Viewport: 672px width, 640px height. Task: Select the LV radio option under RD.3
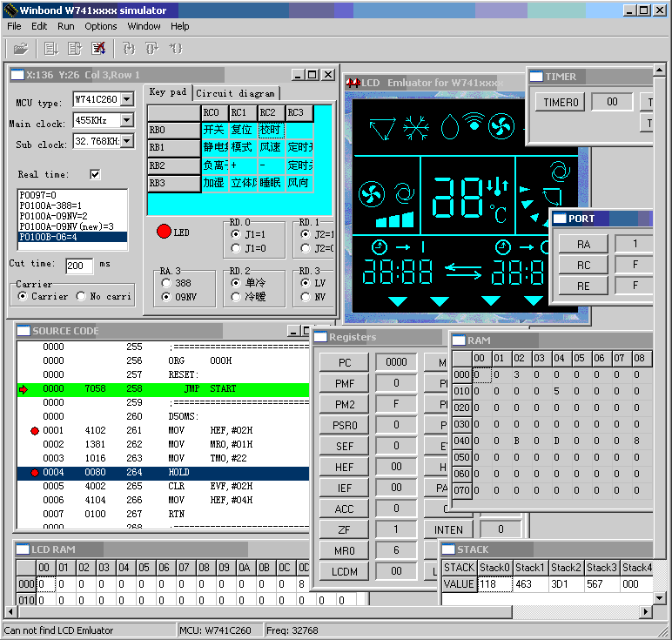tap(306, 282)
